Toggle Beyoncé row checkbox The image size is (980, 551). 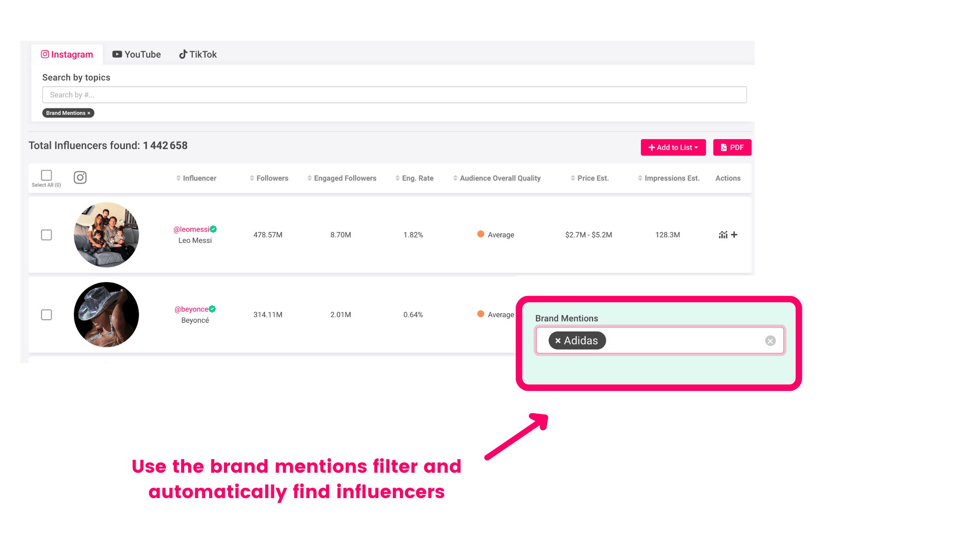46,314
